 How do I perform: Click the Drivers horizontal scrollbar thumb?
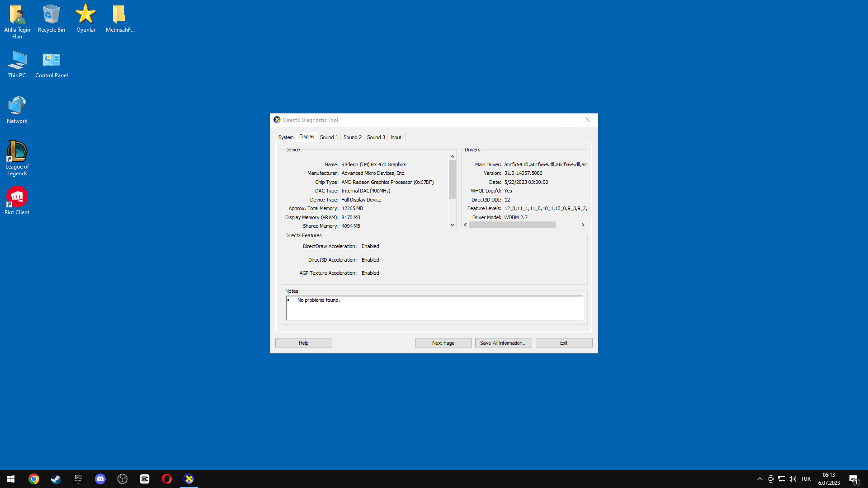coord(512,225)
